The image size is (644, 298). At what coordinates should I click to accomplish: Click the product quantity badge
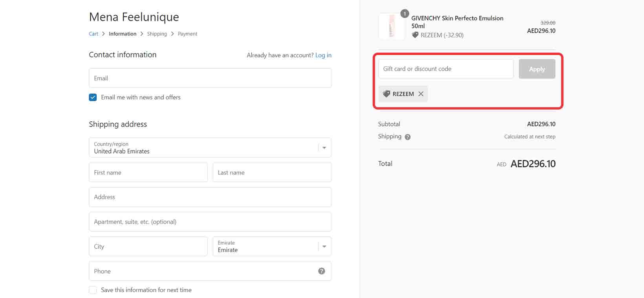pyautogui.click(x=404, y=14)
